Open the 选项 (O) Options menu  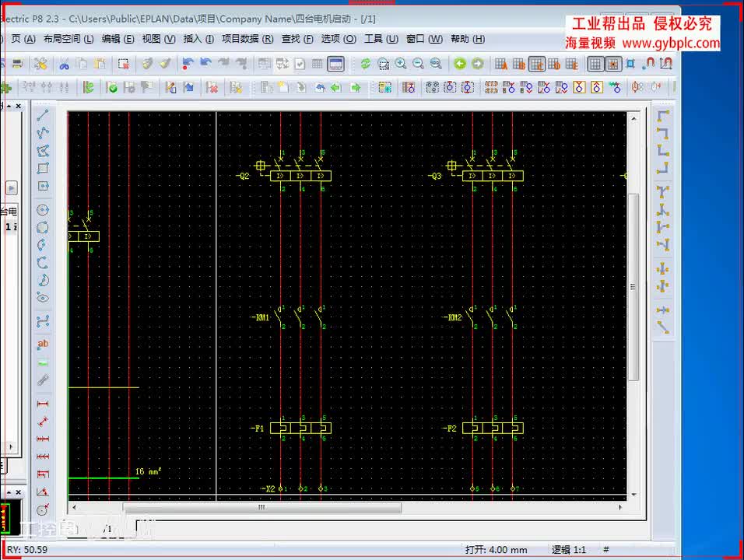click(339, 39)
